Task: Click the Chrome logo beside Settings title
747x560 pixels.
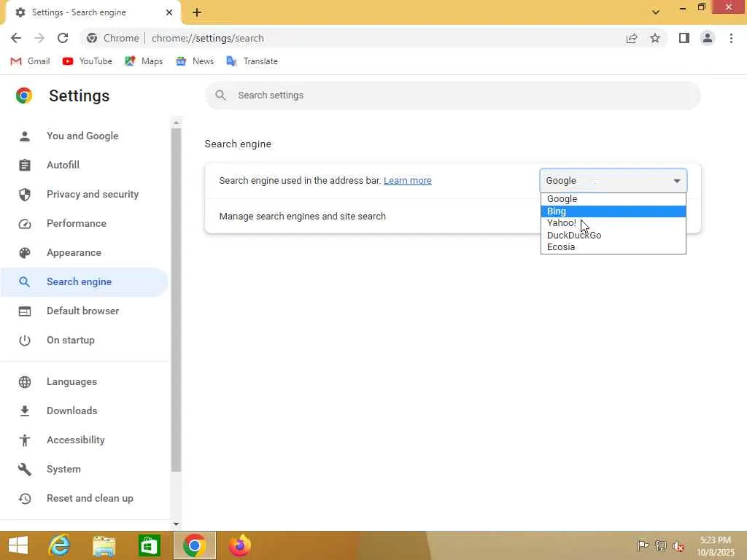Action: point(24,96)
